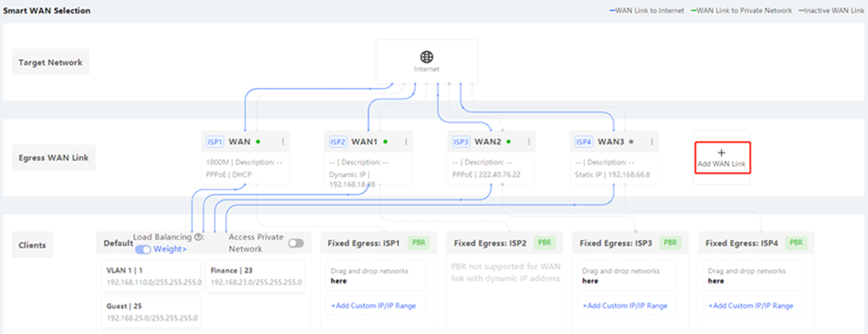Open the WAN card three-dot menu
Image resolution: width=868 pixels, height=334 pixels.
[x=283, y=142]
